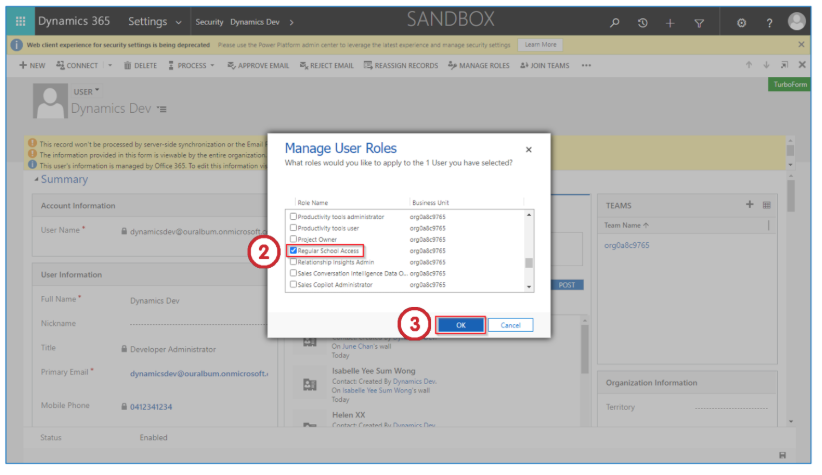This screenshot has height=475, width=822.
Task: Click the search magnifier icon in top bar
Action: coord(615,22)
